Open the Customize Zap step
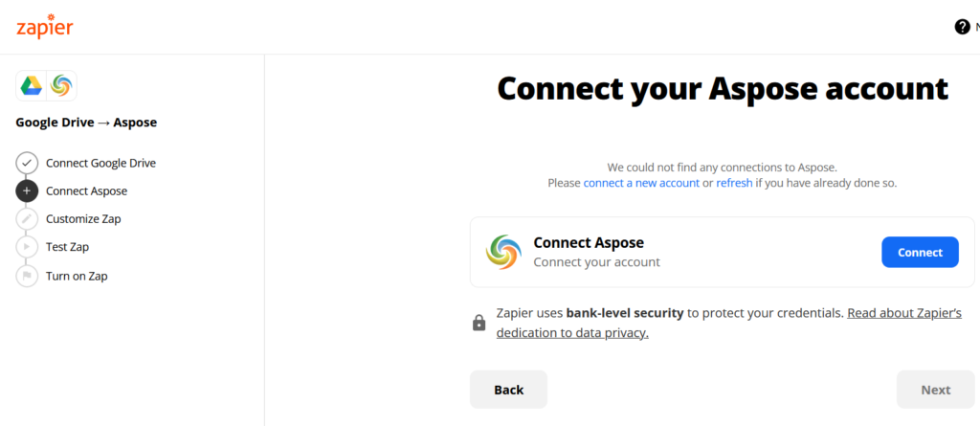 pos(83,219)
